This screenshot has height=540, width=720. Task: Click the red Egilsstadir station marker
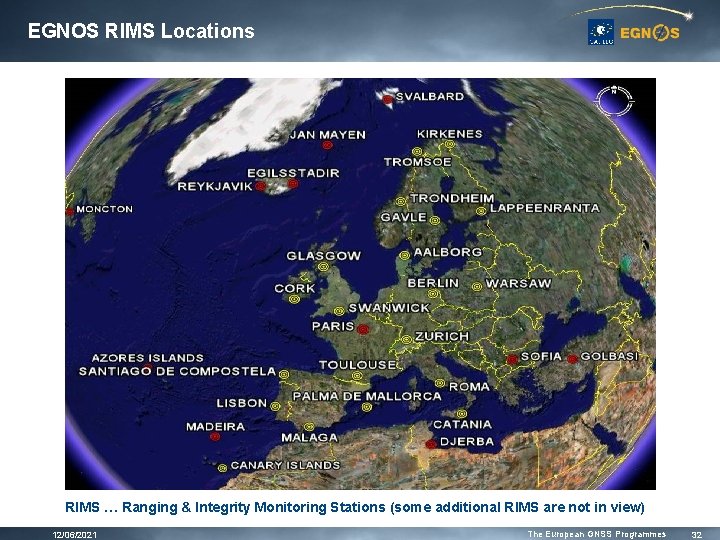(x=293, y=184)
